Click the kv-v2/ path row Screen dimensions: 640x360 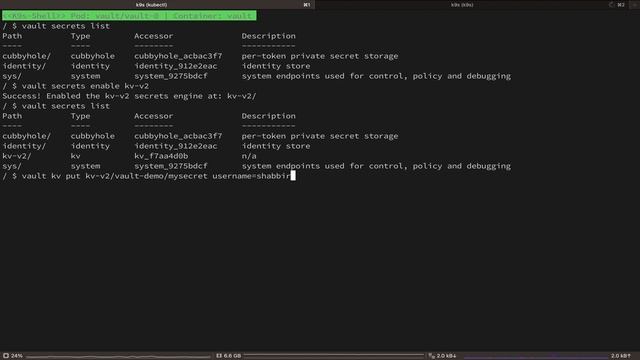pos(129,156)
